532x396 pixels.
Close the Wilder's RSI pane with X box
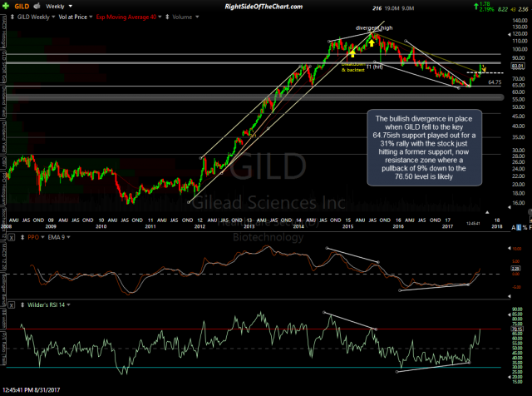tap(11, 305)
